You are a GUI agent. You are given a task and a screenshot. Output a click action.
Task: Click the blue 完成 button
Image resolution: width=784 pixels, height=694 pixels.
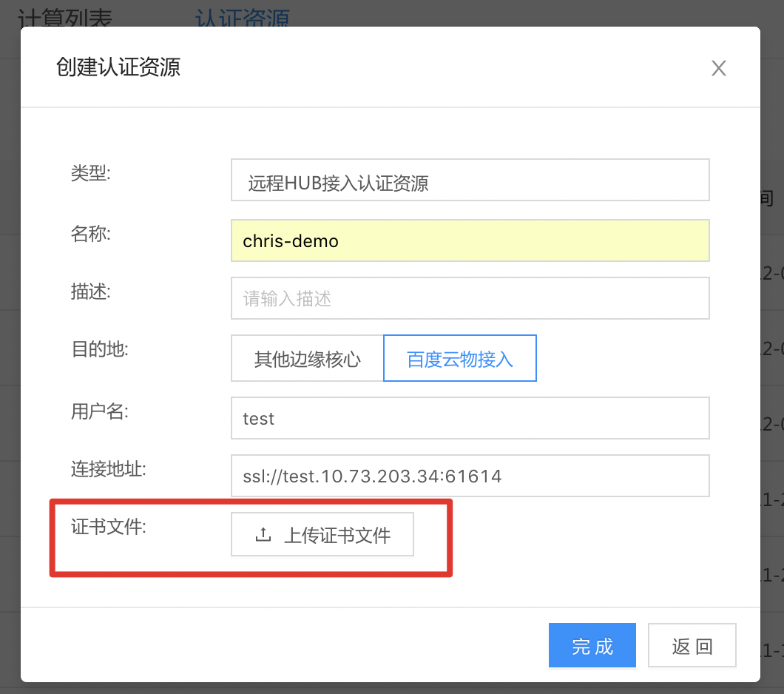[592, 646]
